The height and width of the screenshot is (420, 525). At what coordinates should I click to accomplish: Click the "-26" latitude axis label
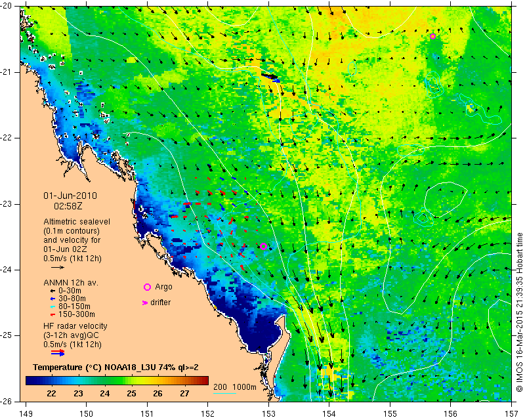pos(7,401)
